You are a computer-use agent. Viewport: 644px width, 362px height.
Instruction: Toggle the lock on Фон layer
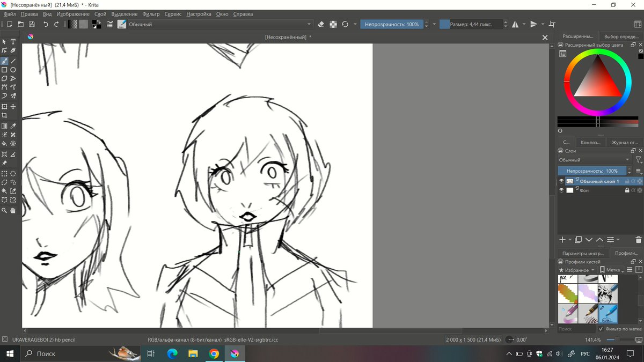coord(627,190)
